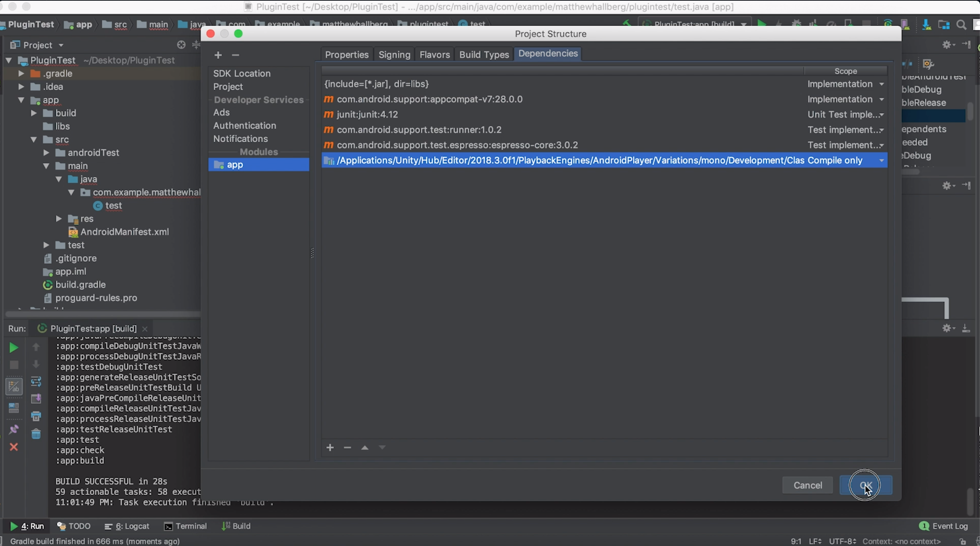Click the add module plus icon above SDK Location
The height and width of the screenshot is (546, 980).
pos(218,55)
